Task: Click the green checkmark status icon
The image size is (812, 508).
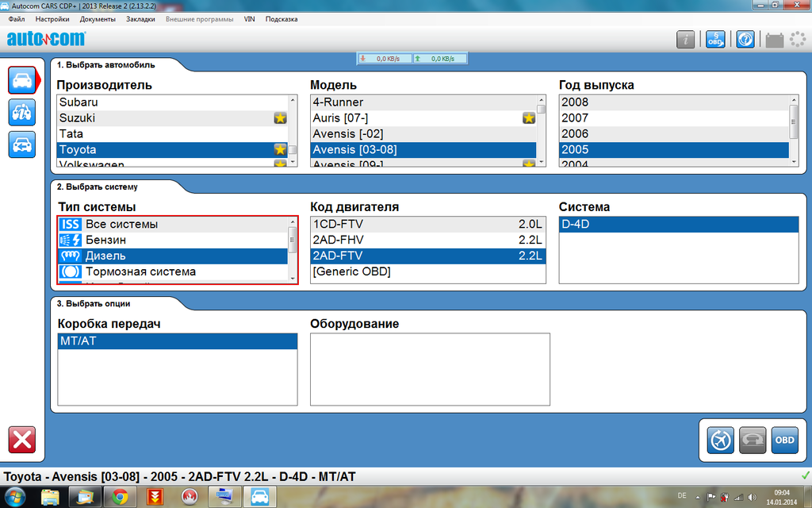Action: point(806,475)
